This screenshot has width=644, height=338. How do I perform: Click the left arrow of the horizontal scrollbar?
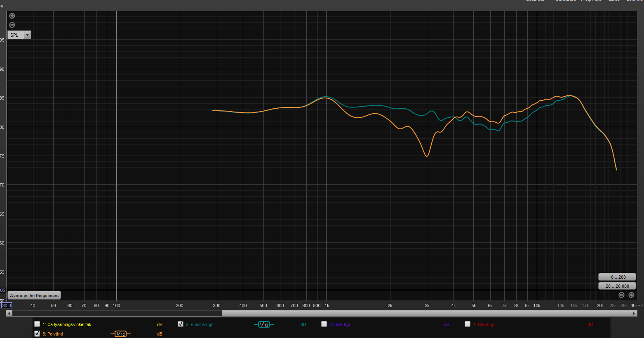[9, 313]
